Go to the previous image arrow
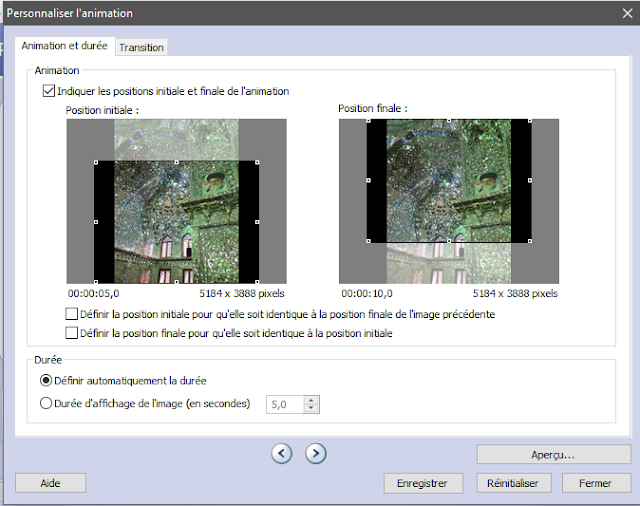The height and width of the screenshot is (506, 640). (x=282, y=453)
